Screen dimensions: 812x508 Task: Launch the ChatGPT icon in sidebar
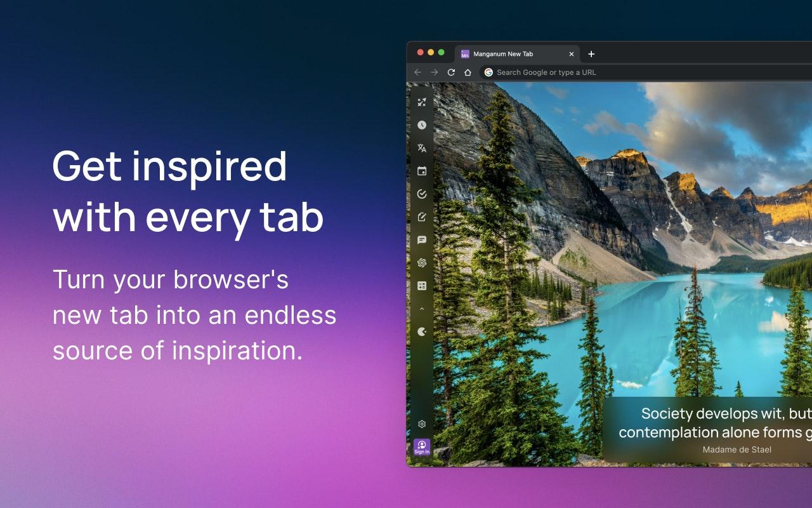click(x=422, y=263)
